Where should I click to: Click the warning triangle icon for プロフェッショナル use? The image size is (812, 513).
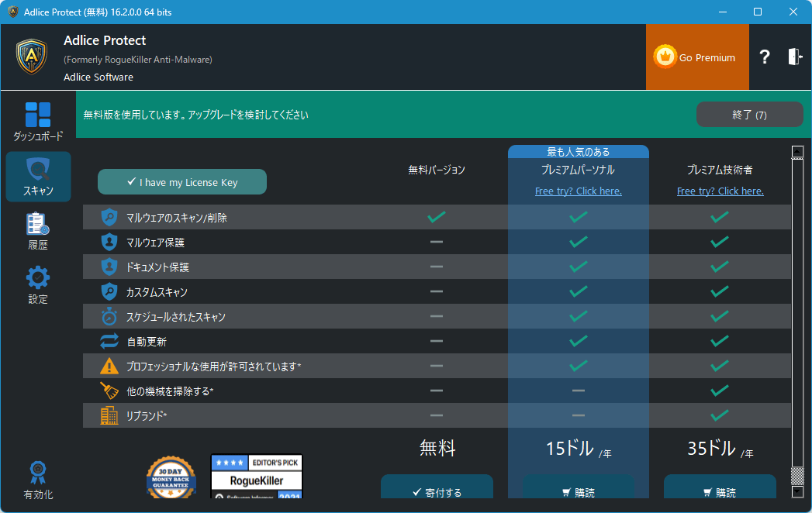[109, 366]
